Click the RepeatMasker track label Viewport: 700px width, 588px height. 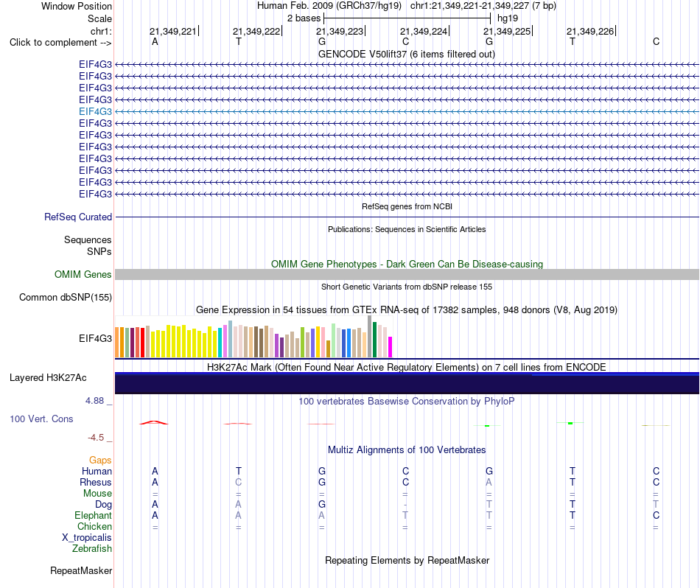tap(81, 570)
